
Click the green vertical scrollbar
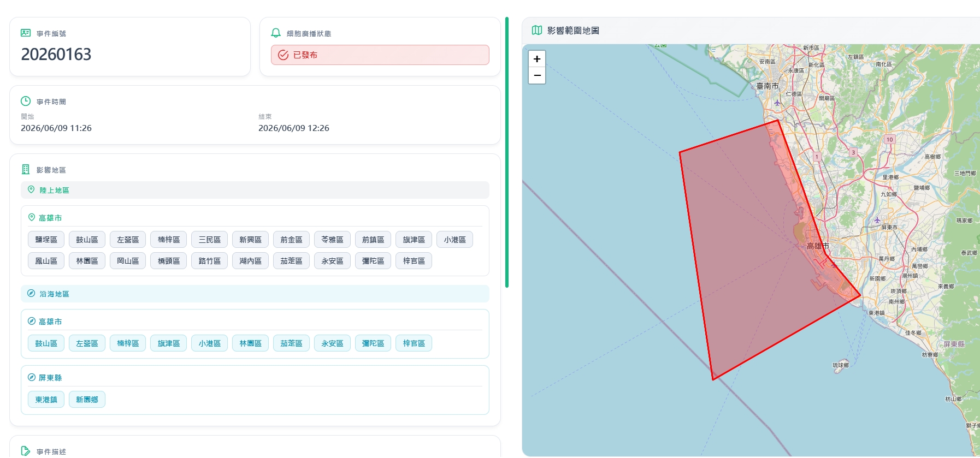point(507,152)
